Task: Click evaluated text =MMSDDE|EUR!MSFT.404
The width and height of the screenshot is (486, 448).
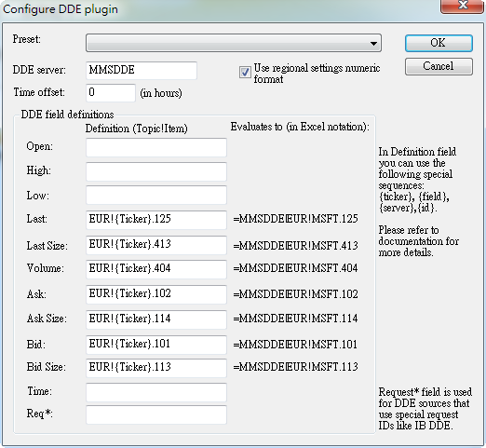Action: click(295, 268)
